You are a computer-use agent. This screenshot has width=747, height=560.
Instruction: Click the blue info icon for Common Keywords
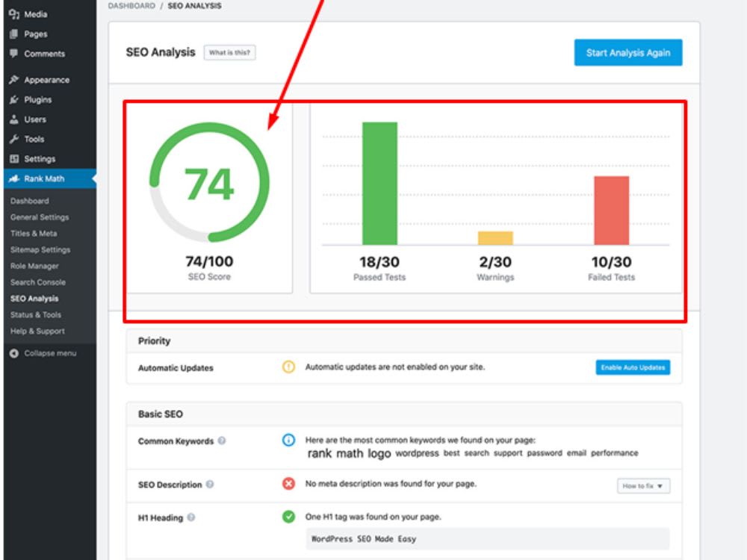(x=288, y=440)
